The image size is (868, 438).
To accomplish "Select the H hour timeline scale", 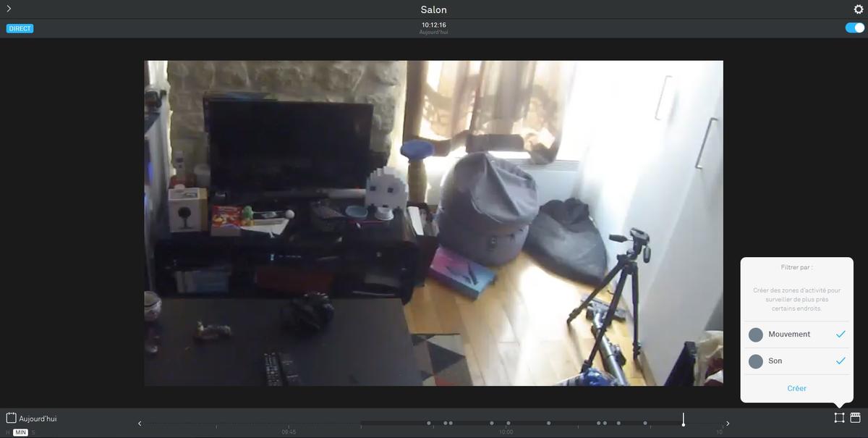I will 8,432.
